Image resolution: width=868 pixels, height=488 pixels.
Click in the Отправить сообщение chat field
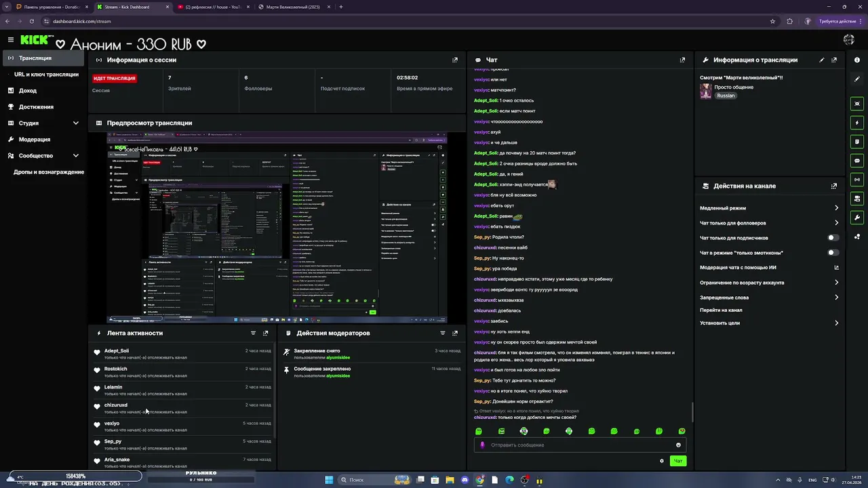click(x=580, y=445)
